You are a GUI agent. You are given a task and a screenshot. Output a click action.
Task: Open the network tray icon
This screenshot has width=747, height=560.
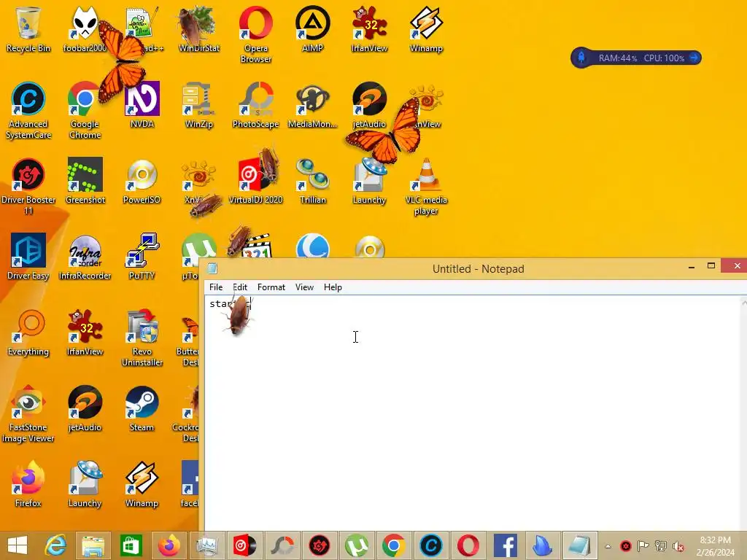(x=660, y=546)
